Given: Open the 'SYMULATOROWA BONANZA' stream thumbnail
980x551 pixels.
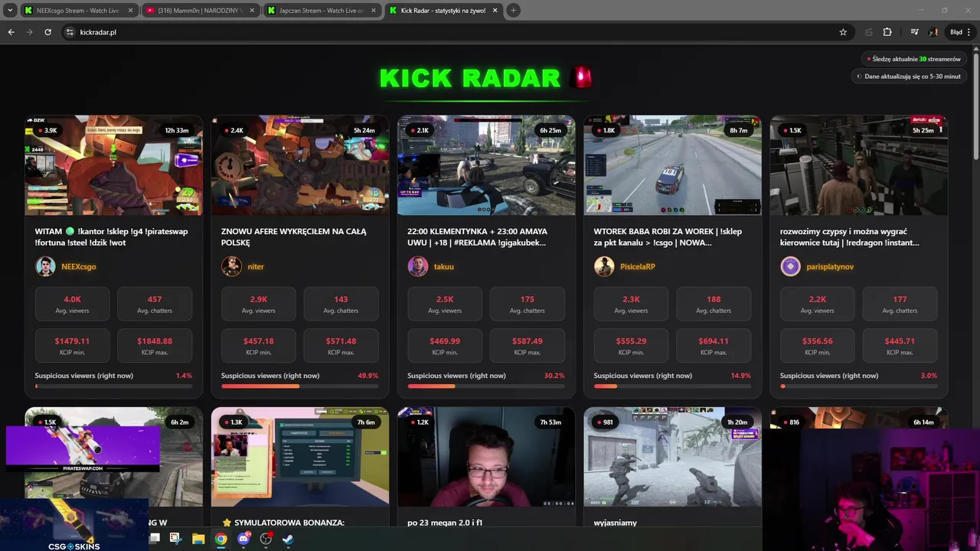Looking at the screenshot, I should click(300, 457).
